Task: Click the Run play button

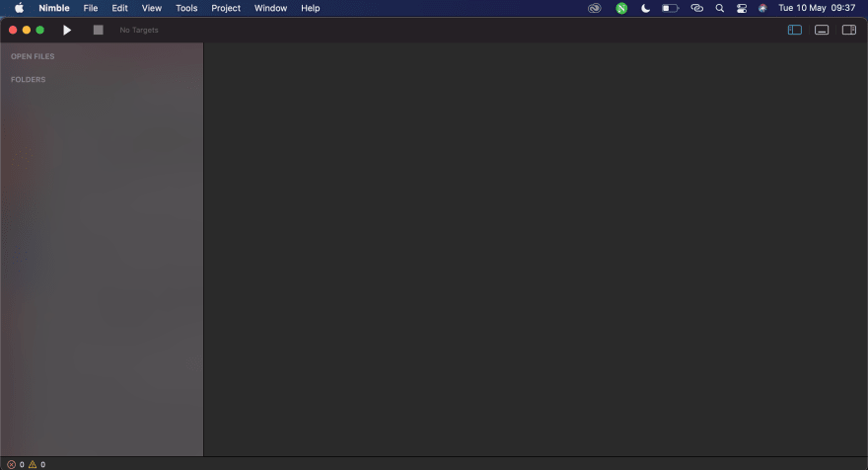Action: pyautogui.click(x=67, y=30)
